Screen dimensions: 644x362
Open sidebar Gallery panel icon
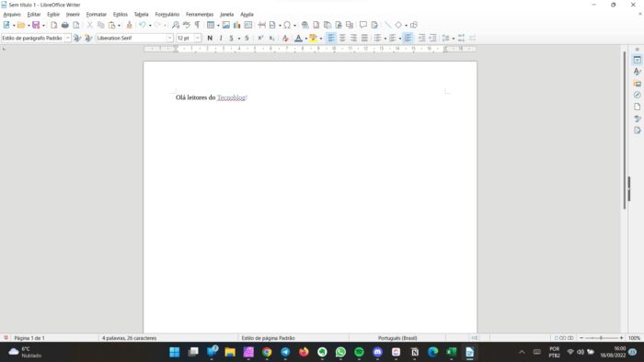coord(637,84)
